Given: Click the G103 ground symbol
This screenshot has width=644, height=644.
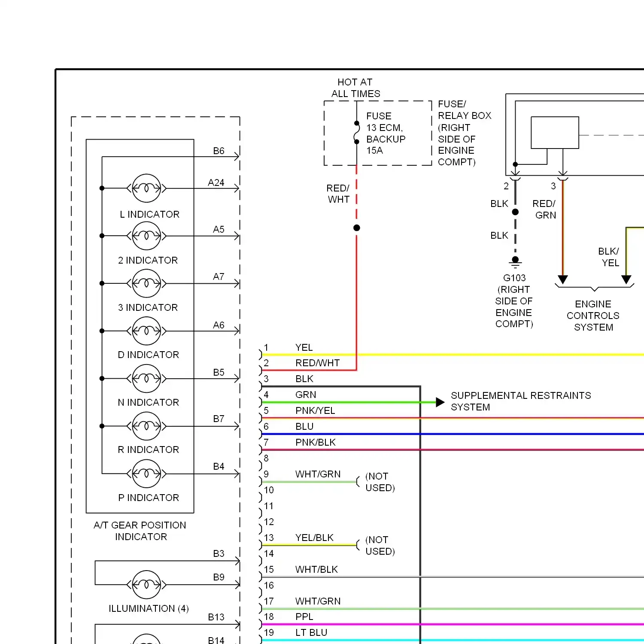Looking at the screenshot, I should click(515, 261).
